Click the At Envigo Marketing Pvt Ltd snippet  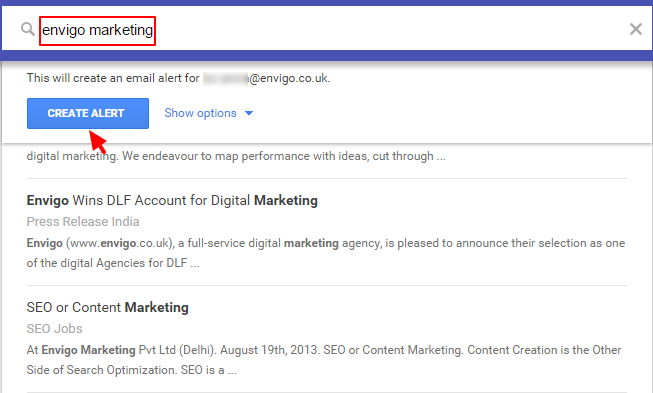tap(324, 350)
